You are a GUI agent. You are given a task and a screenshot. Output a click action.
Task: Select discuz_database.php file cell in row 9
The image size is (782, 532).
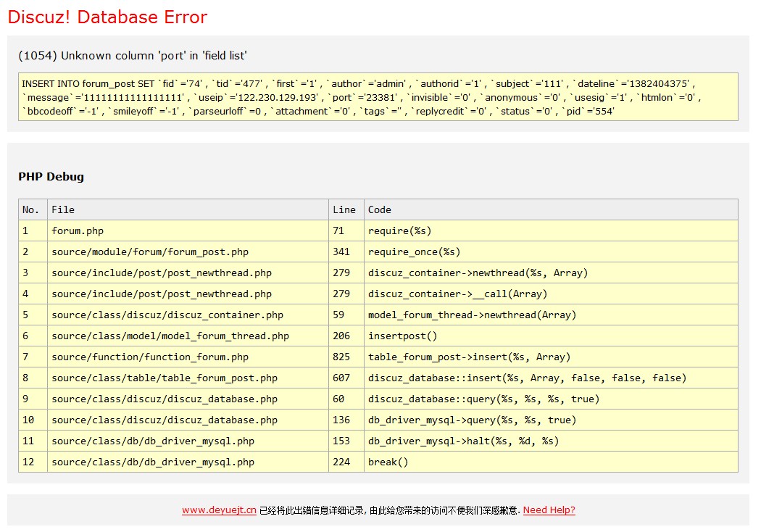point(188,399)
